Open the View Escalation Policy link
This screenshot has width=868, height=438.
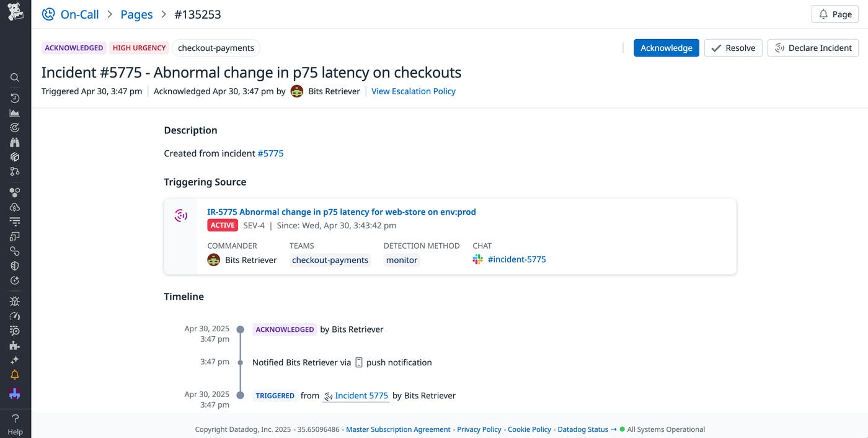pyautogui.click(x=413, y=91)
